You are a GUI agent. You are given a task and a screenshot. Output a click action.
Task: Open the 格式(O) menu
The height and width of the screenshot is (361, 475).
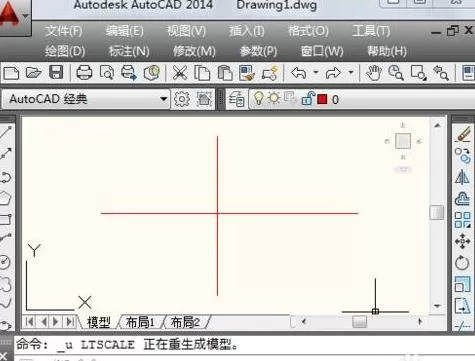pos(308,31)
